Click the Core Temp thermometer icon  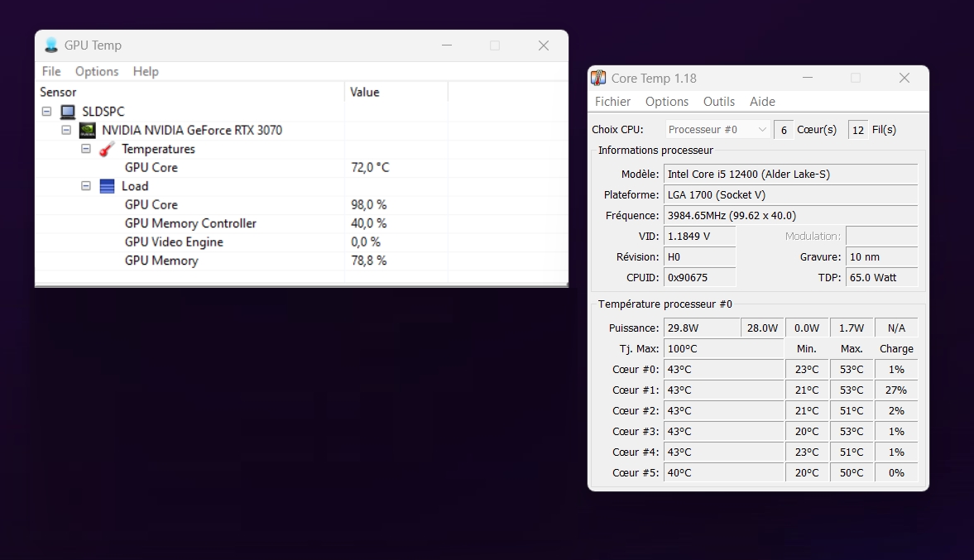coord(598,78)
